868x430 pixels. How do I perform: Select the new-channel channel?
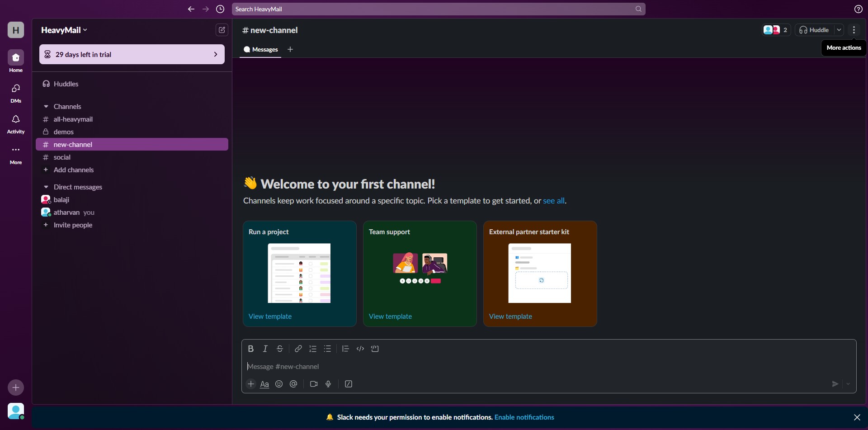[132, 144]
